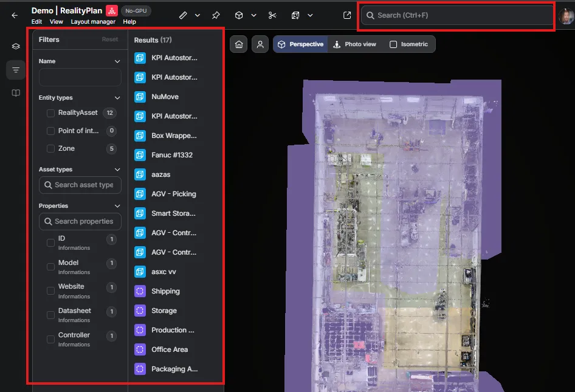Select the ruler measurement tool

point(183,15)
